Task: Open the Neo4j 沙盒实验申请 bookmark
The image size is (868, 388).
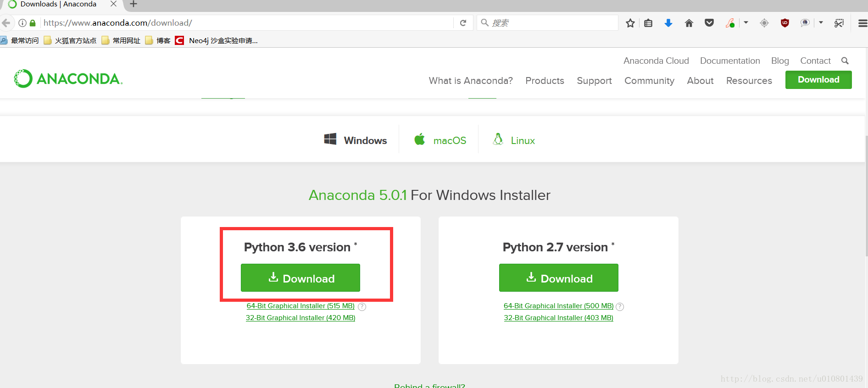Action: tap(216, 40)
